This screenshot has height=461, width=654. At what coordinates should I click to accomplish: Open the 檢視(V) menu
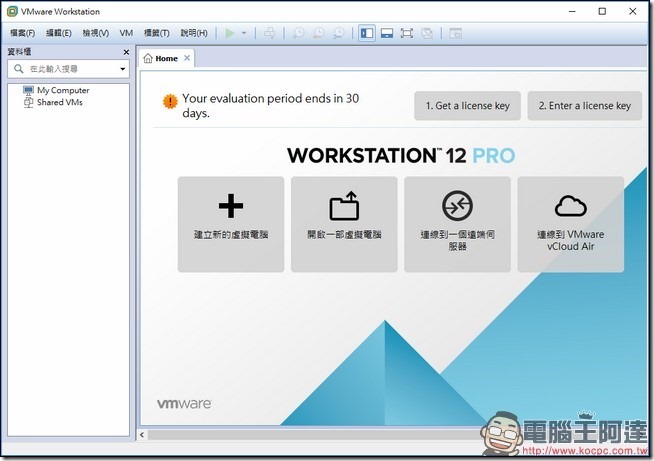coord(96,33)
